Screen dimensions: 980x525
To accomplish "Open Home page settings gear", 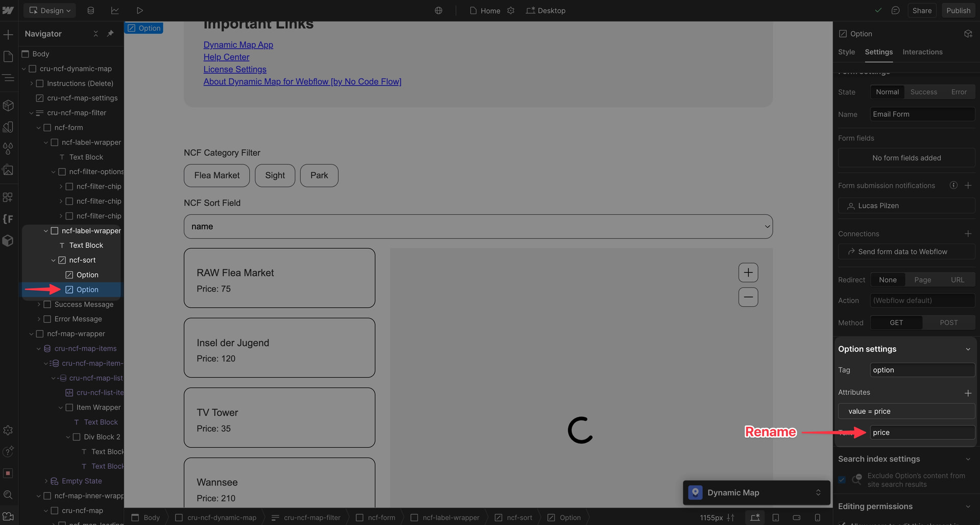I will point(511,10).
